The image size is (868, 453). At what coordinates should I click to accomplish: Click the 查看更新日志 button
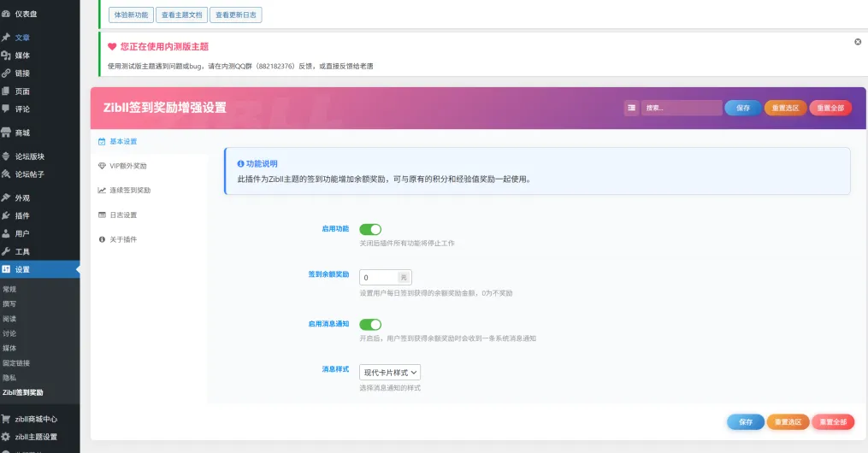pos(236,15)
